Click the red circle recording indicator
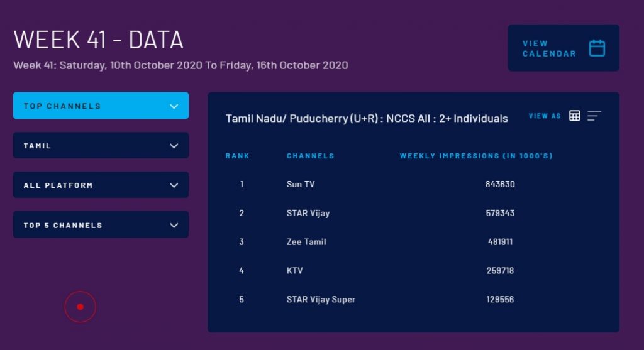The image size is (644, 350). [x=80, y=307]
